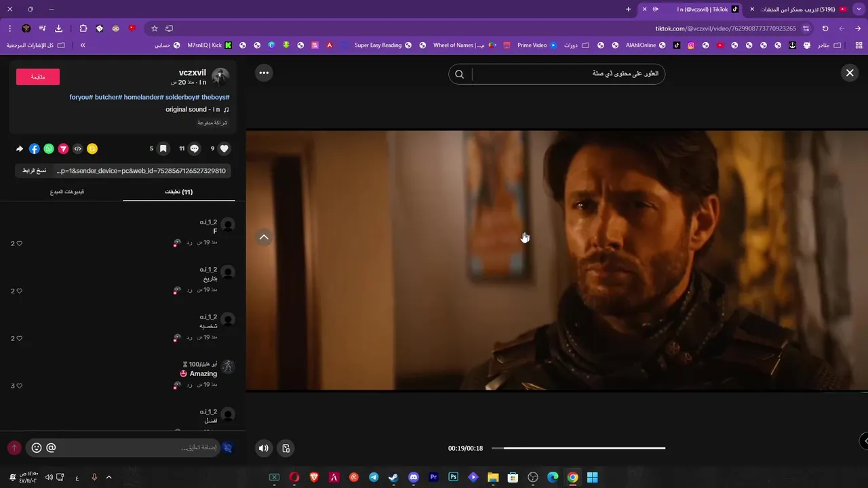Open the #foryou hashtag
The width and height of the screenshot is (868, 488).
[x=81, y=98]
